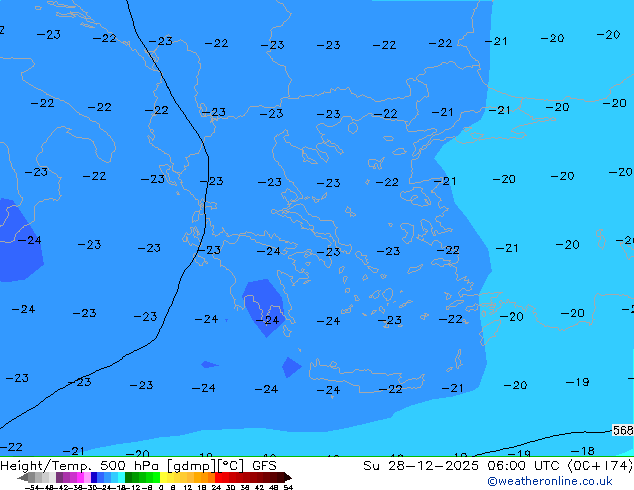Click the dark blue cold patch over Peloponnese
The height and width of the screenshot is (490, 634).
click(x=264, y=307)
